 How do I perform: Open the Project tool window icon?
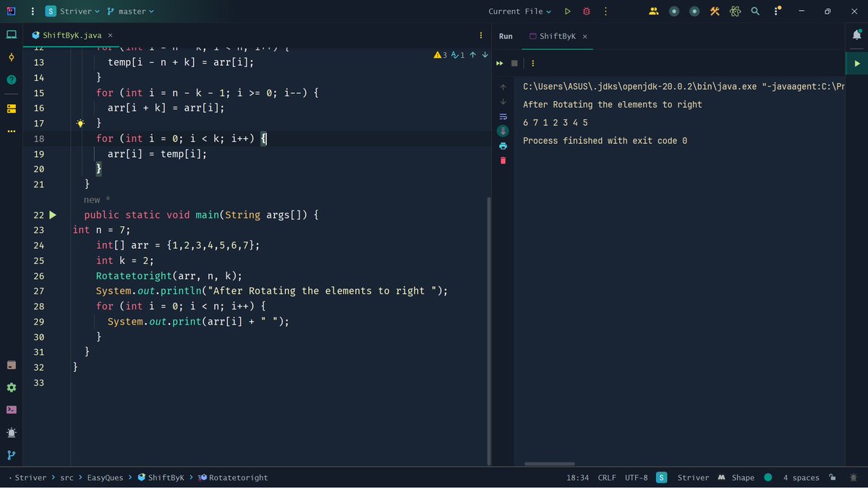(x=11, y=35)
